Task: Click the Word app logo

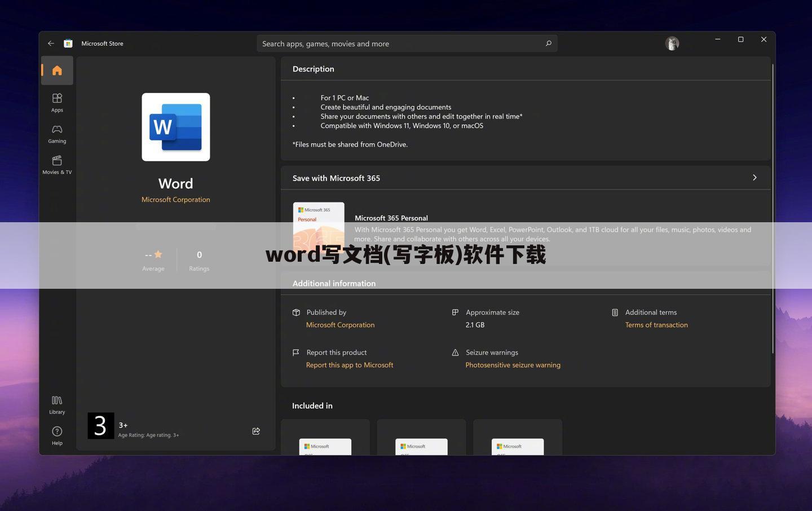Action: tap(176, 127)
